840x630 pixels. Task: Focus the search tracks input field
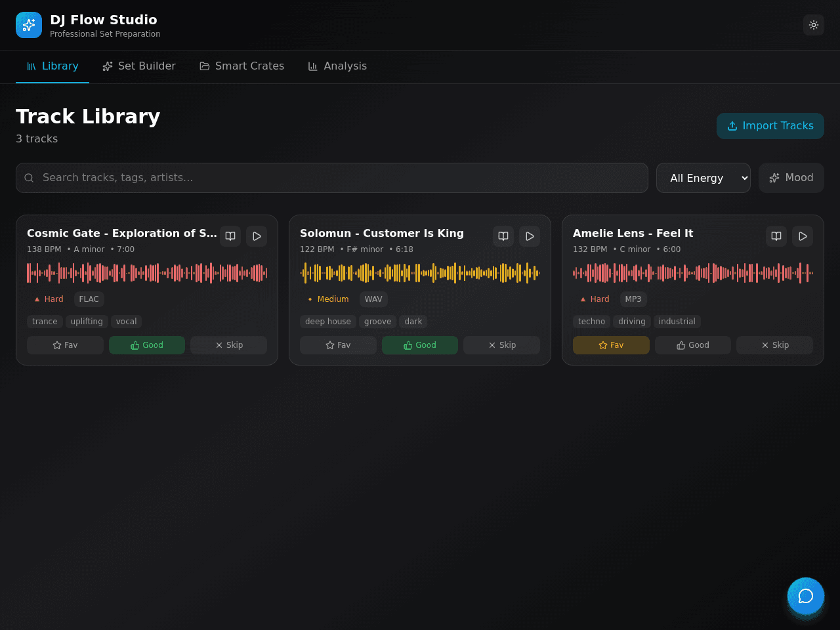pyautogui.click(x=332, y=178)
